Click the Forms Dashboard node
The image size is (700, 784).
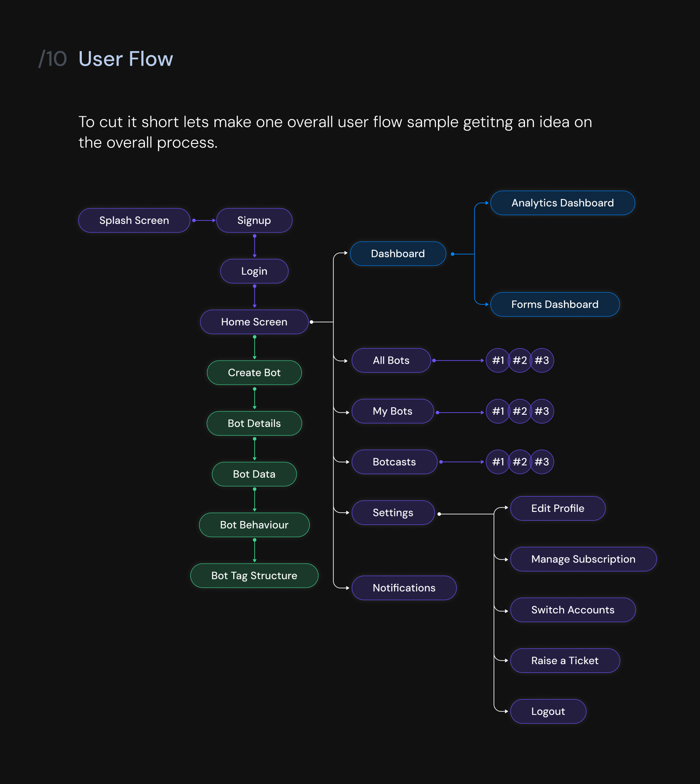(x=555, y=304)
